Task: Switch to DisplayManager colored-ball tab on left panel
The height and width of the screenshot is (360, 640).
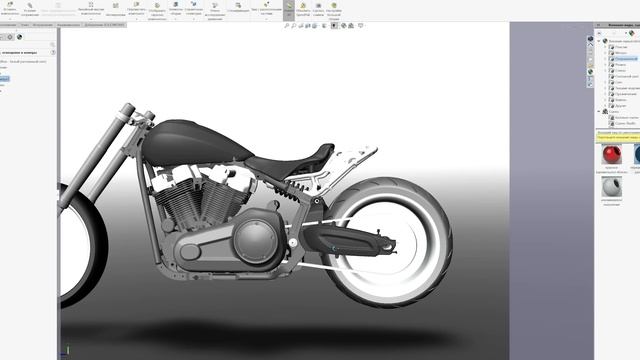Action: coord(19,37)
